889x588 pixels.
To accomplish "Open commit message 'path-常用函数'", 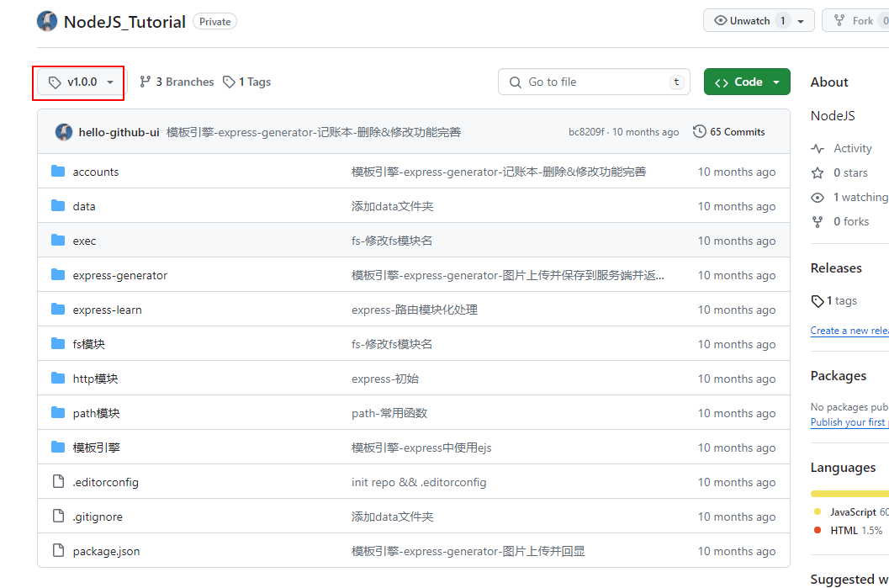I will coord(389,413).
